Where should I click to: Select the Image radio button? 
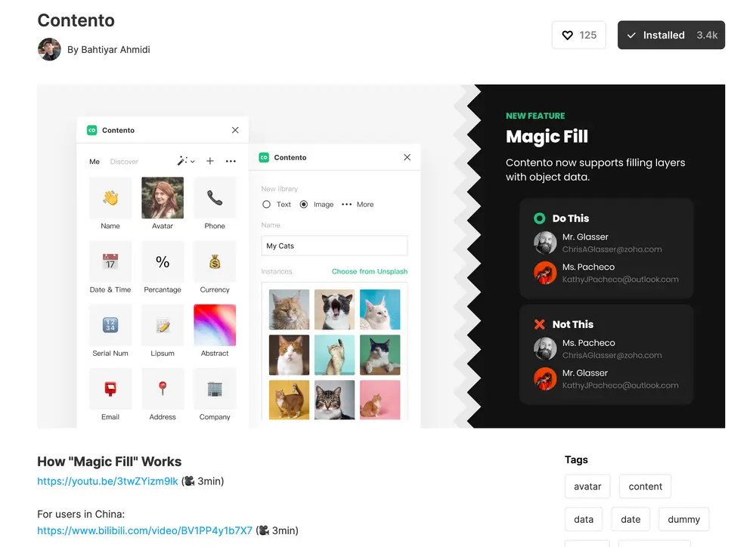tap(303, 204)
